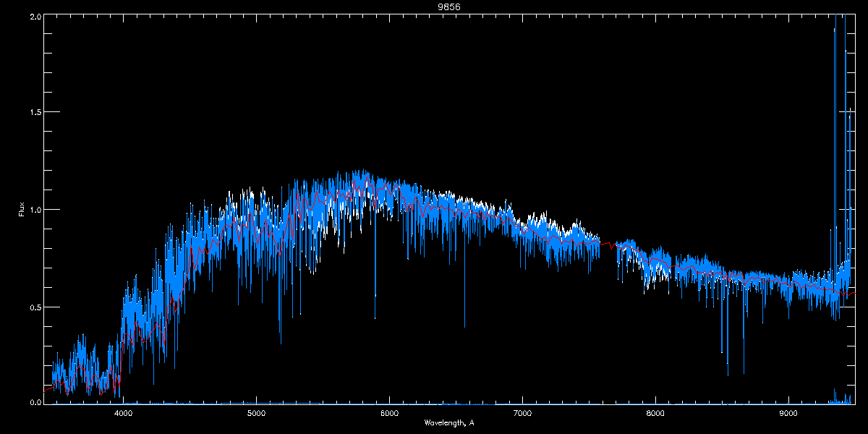Select the 9000 x-axis tick label

coord(788,414)
